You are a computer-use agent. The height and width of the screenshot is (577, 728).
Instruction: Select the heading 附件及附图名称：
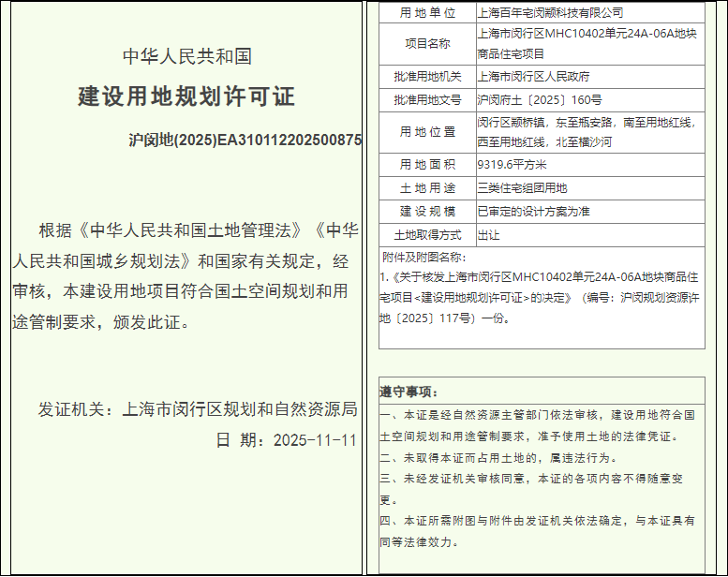coord(423,258)
